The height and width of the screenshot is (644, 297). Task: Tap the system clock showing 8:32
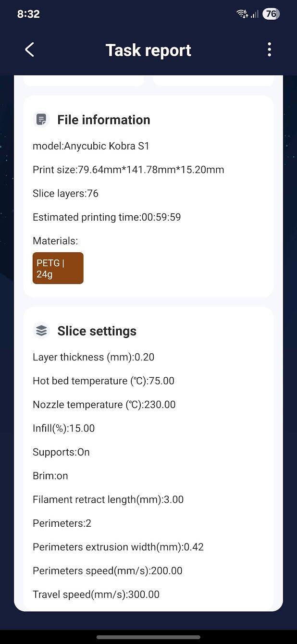coord(28,14)
